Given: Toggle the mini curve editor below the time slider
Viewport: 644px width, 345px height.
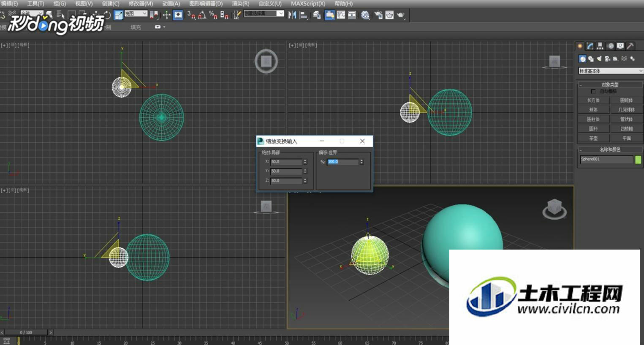Looking at the screenshot, I should click(x=6, y=341).
